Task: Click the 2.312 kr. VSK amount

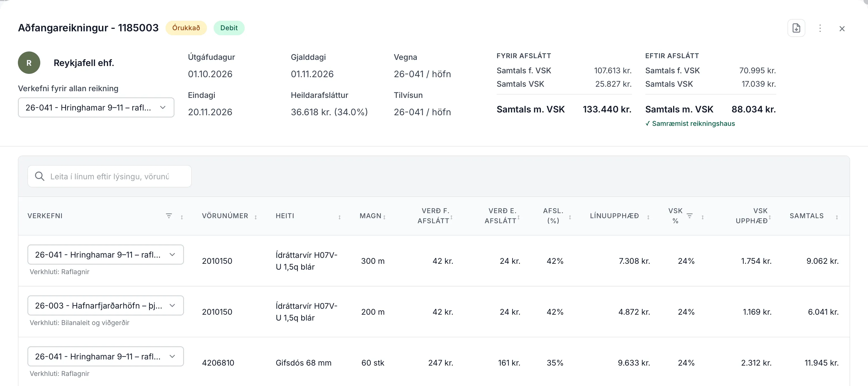Action: (x=756, y=363)
